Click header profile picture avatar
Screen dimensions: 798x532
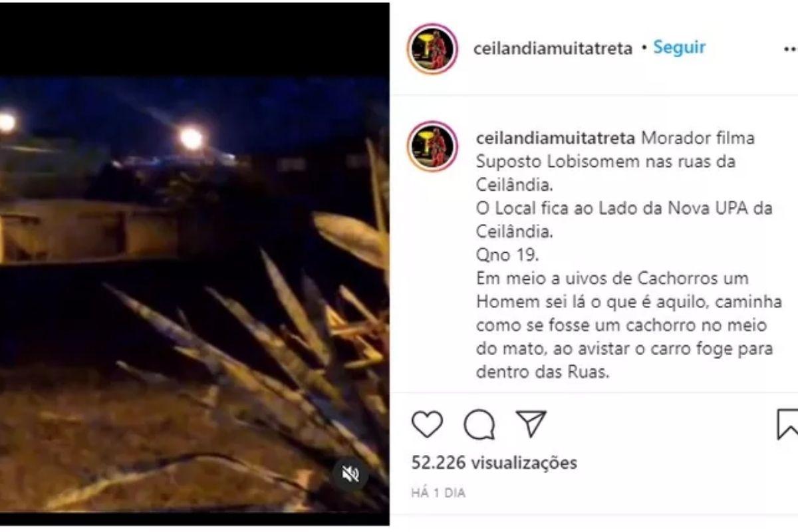pos(433,49)
